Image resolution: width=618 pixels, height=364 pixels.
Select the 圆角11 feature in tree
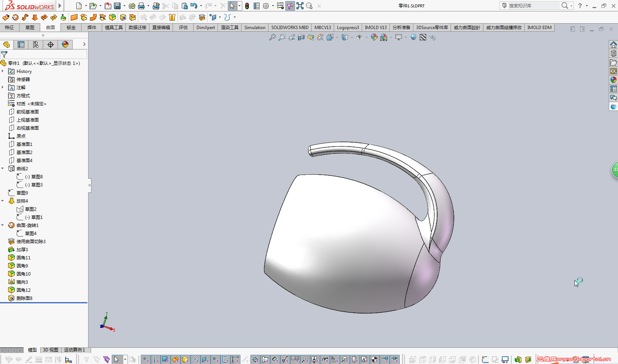(x=23, y=258)
